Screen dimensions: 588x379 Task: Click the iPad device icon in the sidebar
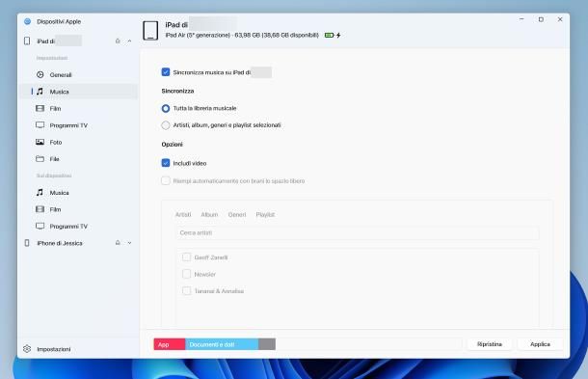27,41
